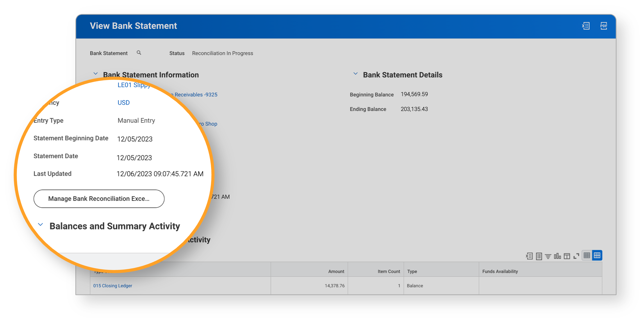Switch to the compact grid view
644x323 pixels.
pyautogui.click(x=587, y=255)
